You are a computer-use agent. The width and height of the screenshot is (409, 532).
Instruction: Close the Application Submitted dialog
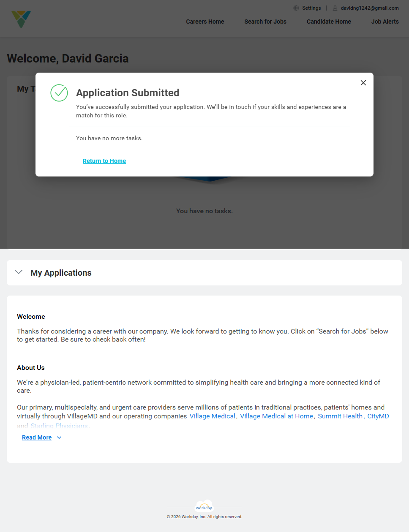(x=363, y=83)
